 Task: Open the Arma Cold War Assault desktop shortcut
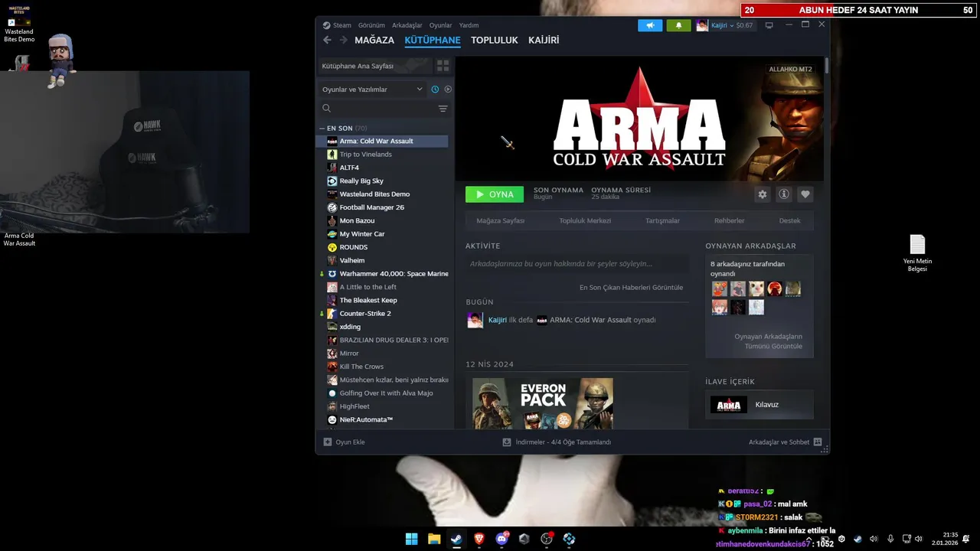click(19, 240)
